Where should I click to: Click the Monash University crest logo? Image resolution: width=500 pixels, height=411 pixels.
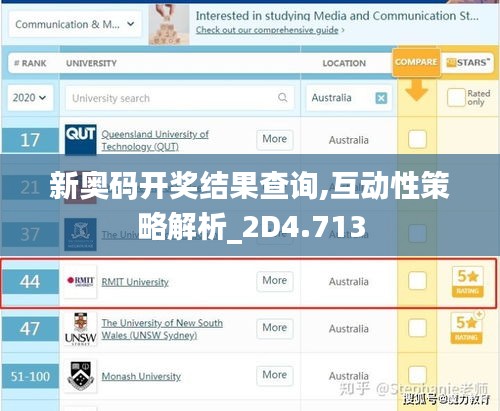point(80,376)
